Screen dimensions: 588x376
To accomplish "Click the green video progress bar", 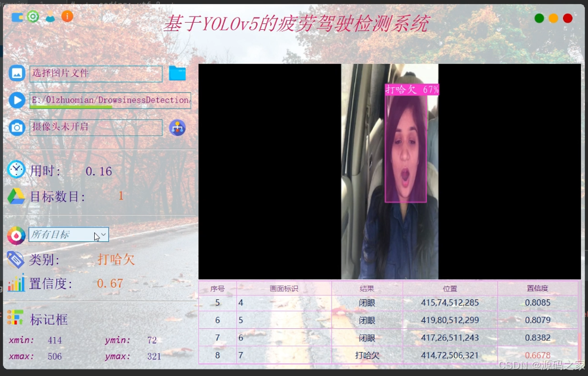I will (71, 107).
